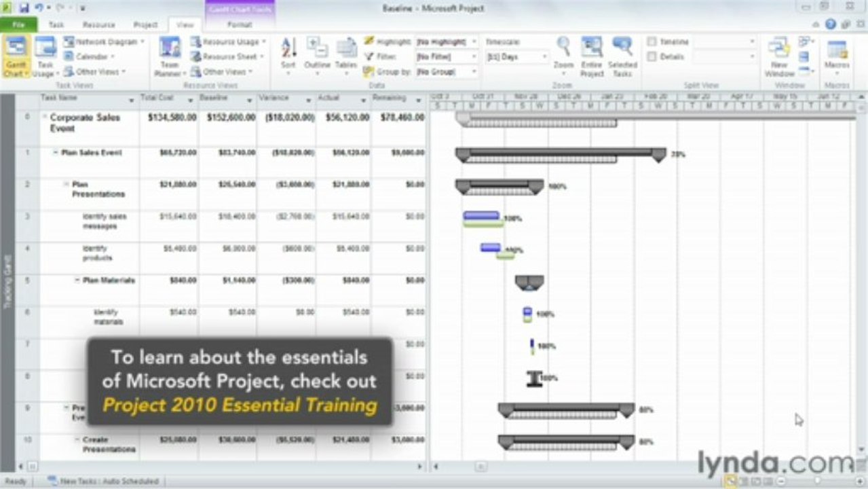Collapse the Plan Presentations outline

tap(67, 185)
